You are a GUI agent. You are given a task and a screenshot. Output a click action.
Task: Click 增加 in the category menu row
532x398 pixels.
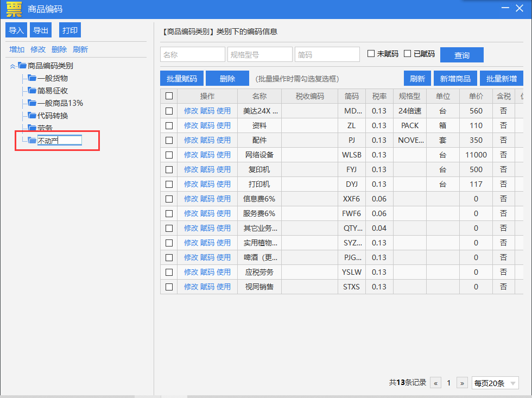point(17,49)
